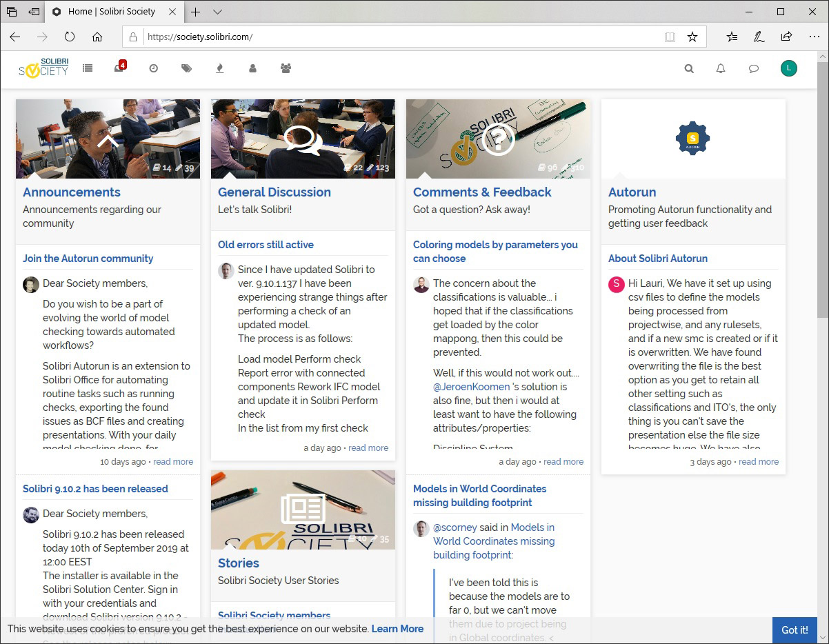
Task: Open the Autorun category heading
Action: 632,192
